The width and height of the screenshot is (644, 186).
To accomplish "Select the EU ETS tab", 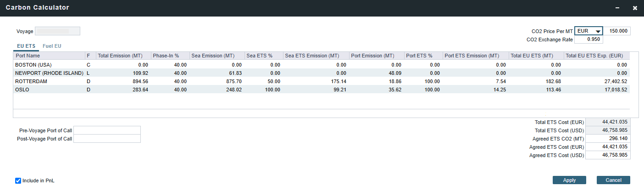I will pyautogui.click(x=26, y=46).
